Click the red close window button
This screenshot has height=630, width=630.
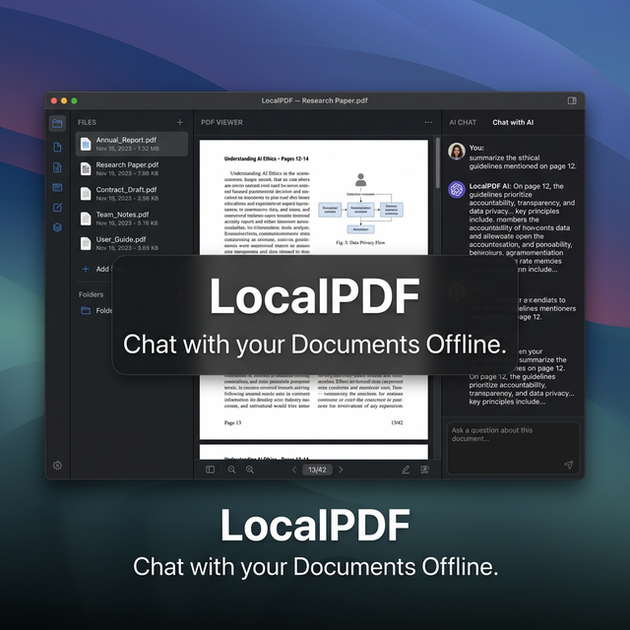click(54, 100)
